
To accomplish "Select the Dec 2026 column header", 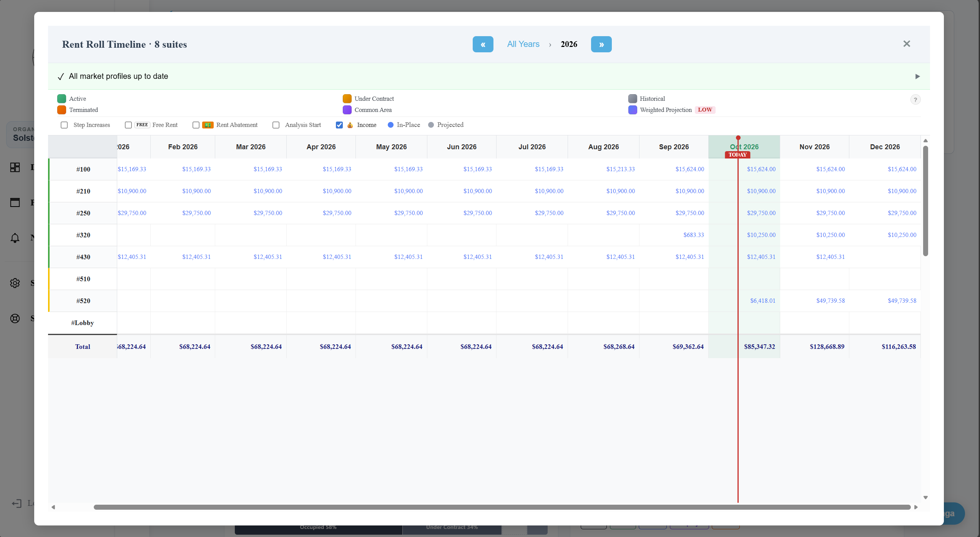I will click(x=885, y=147).
